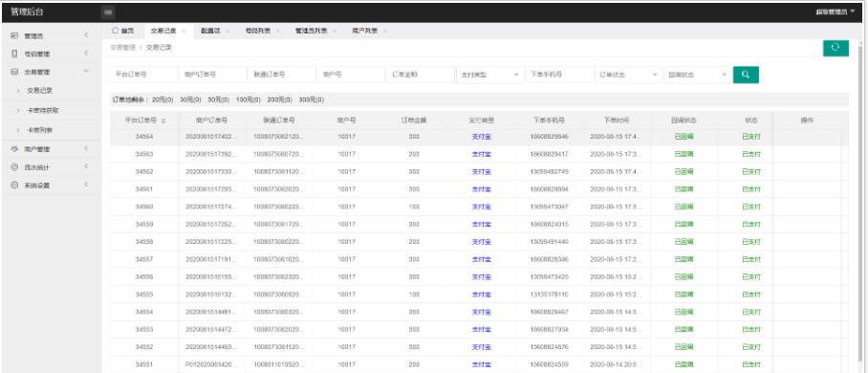Click the phone icon beside 号码管理
The height and width of the screenshot is (373, 868).
[14, 54]
